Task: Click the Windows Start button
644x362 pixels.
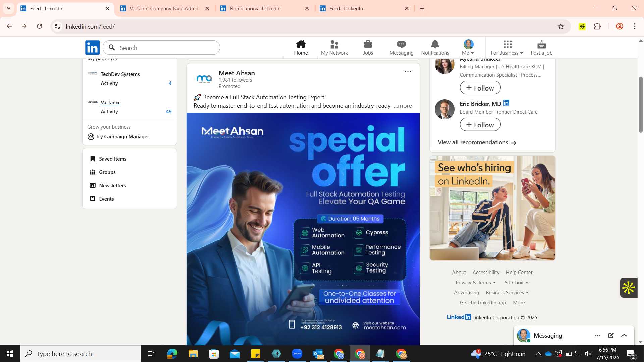Action: 10,354
